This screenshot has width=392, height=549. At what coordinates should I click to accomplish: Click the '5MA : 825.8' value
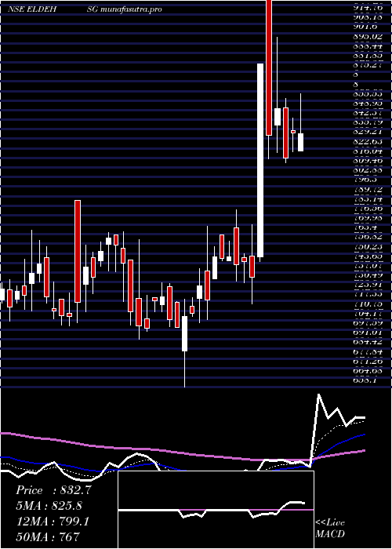click(51, 506)
